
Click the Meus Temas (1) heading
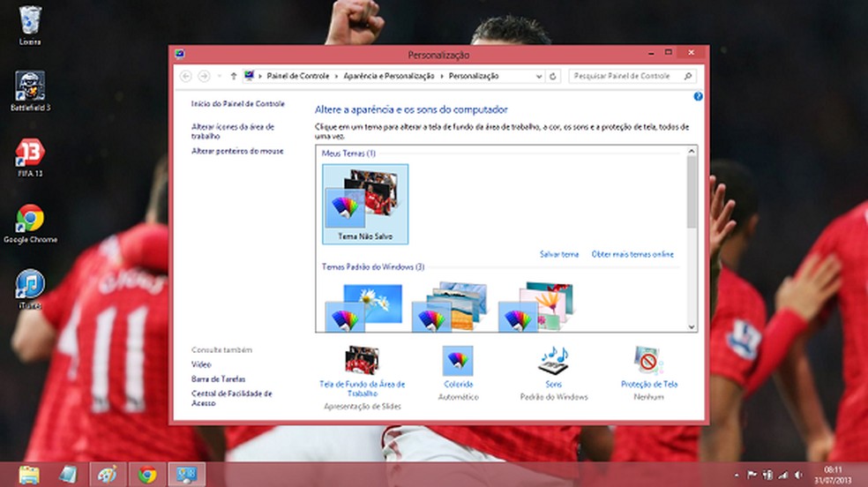[348, 154]
